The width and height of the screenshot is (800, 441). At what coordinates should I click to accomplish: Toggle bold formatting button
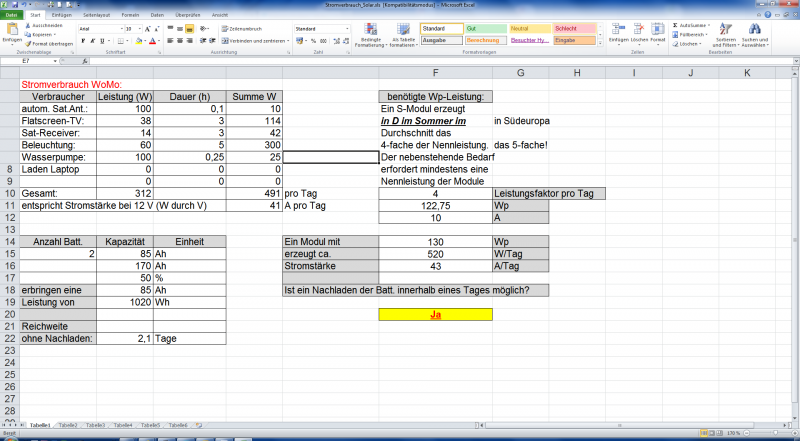(81, 41)
